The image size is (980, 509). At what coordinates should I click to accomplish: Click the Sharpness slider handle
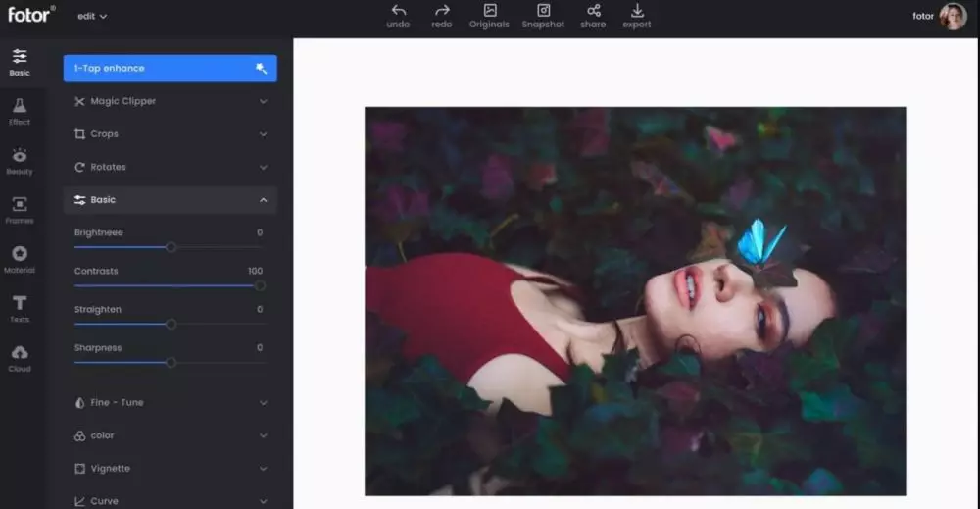tap(171, 363)
